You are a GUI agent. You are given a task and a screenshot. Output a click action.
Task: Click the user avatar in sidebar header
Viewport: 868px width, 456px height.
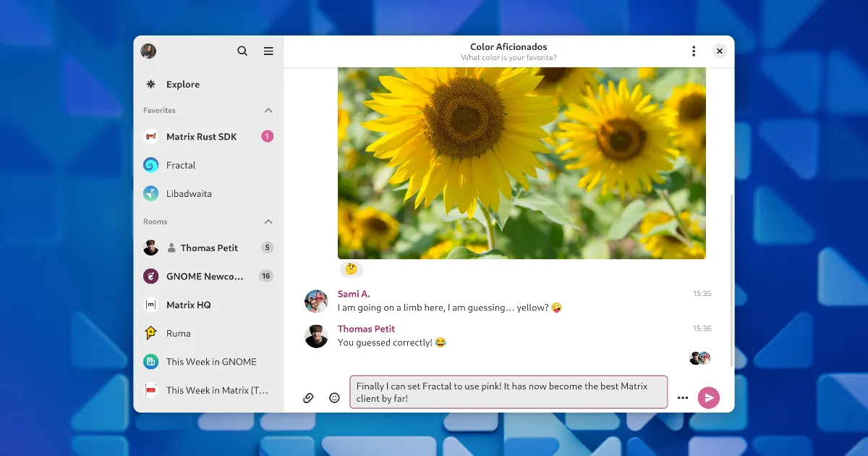[148, 51]
